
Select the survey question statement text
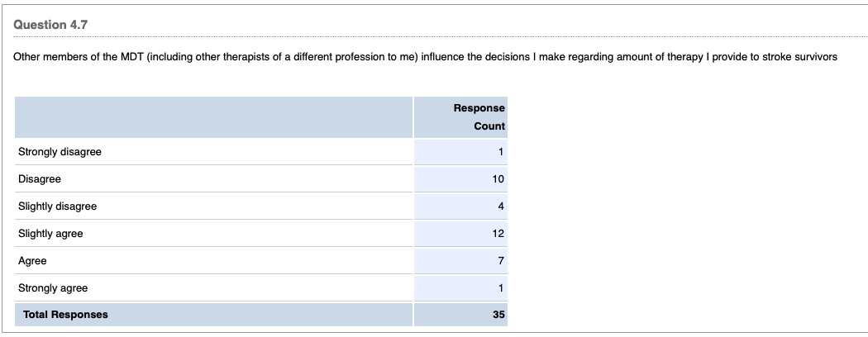click(x=426, y=57)
